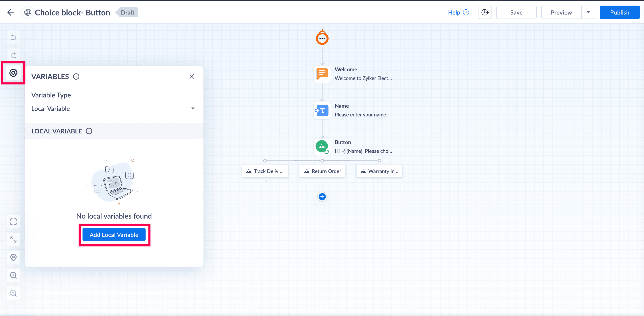Open the Variable Type dropdown

tap(114, 109)
